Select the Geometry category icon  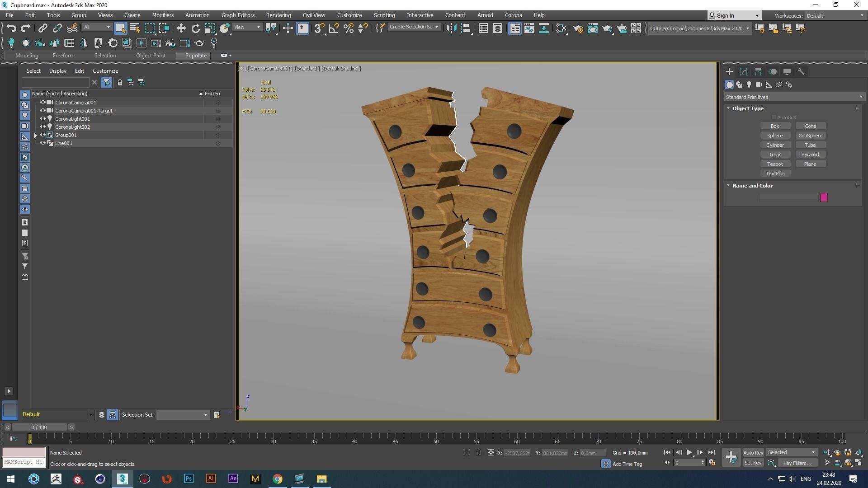(x=729, y=84)
